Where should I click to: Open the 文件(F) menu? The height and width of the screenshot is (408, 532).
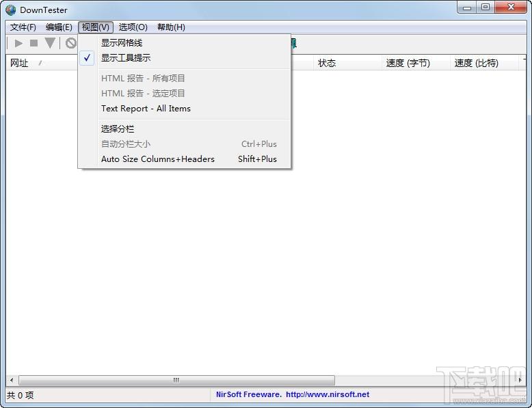(23, 27)
